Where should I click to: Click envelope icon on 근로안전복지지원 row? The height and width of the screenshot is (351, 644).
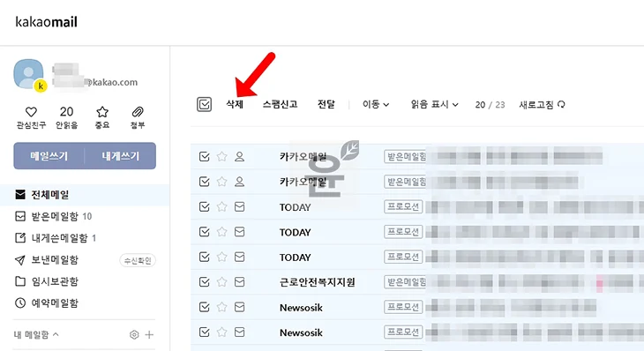(239, 281)
